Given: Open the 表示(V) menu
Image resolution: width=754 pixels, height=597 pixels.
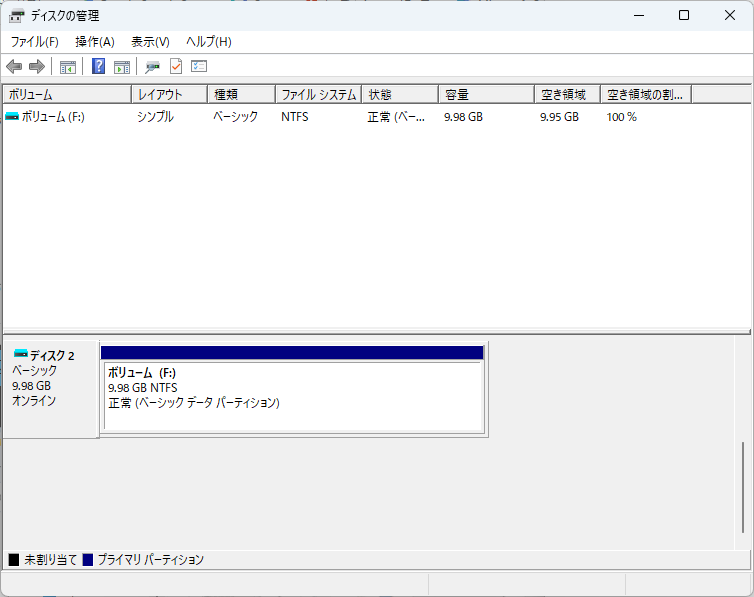Looking at the screenshot, I should [151, 42].
